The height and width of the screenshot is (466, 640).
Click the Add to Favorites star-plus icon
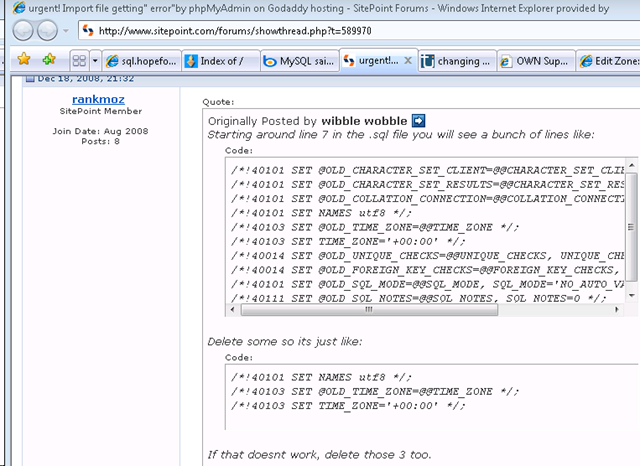[x=49, y=60]
